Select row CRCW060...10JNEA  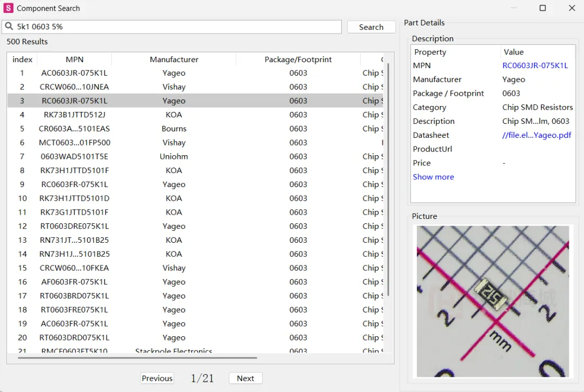coord(196,87)
